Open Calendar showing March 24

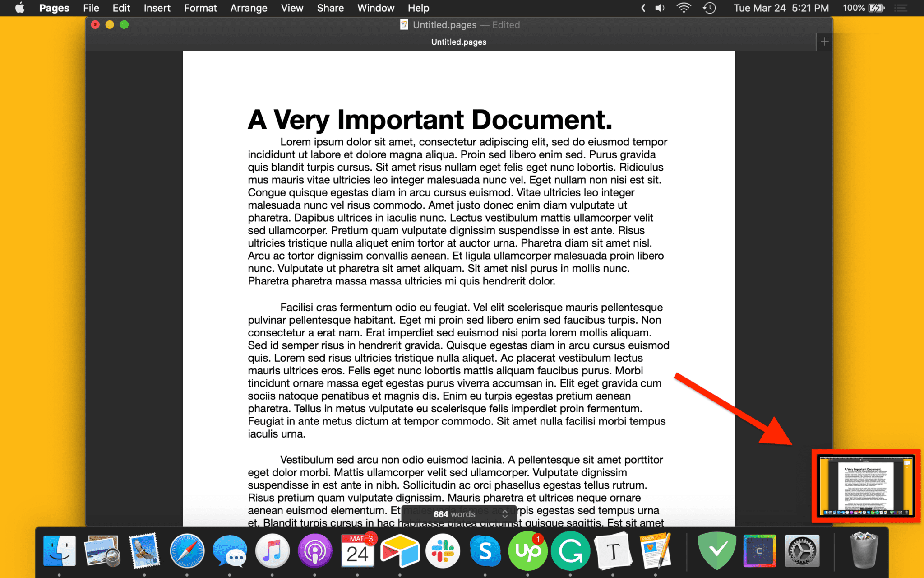[357, 551]
